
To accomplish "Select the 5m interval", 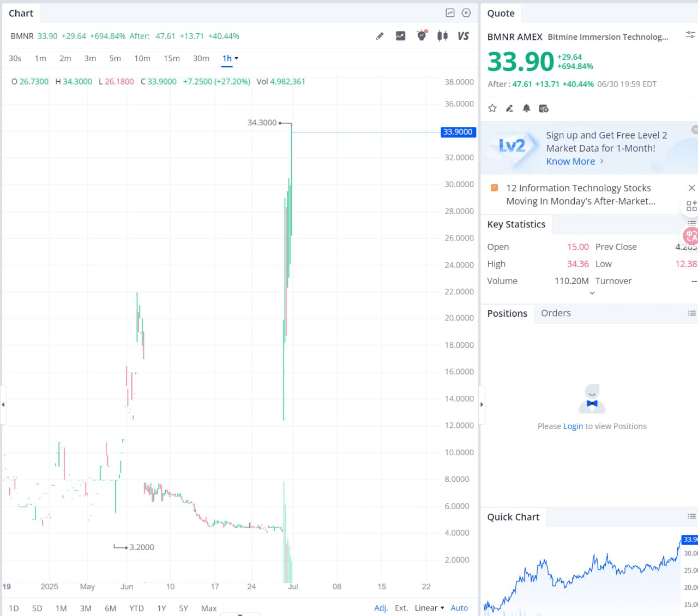I will click(115, 58).
